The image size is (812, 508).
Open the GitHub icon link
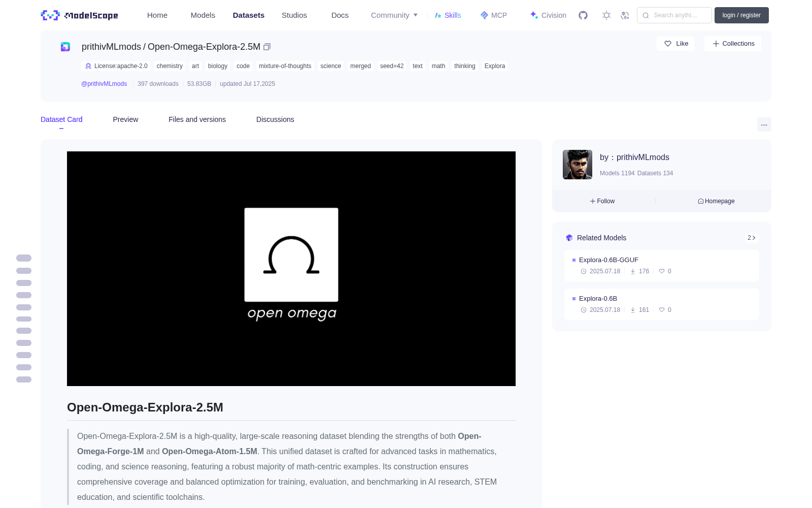(x=583, y=15)
